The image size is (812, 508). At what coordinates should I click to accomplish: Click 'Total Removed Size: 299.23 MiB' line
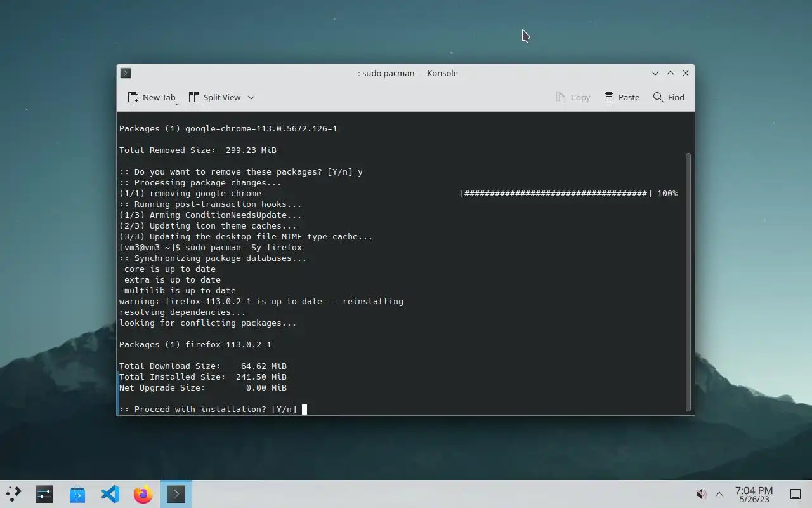click(198, 150)
